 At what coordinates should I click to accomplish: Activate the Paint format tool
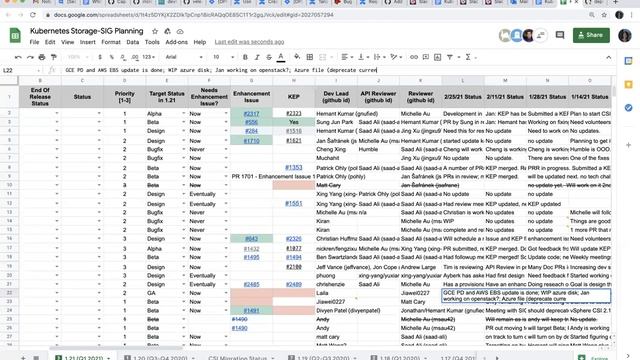tap(53, 57)
